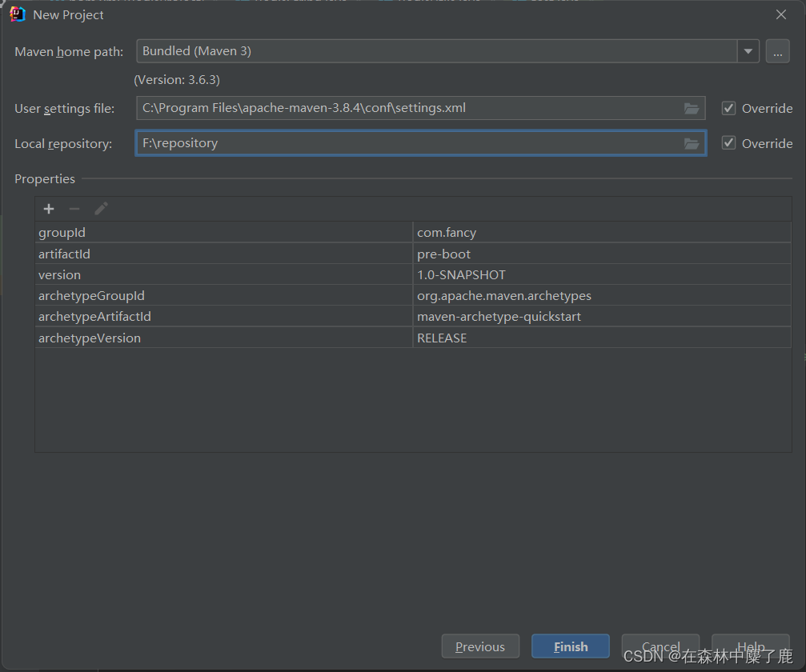Select the com.fancy value cell
Screen dimensions: 806x672
coord(602,232)
